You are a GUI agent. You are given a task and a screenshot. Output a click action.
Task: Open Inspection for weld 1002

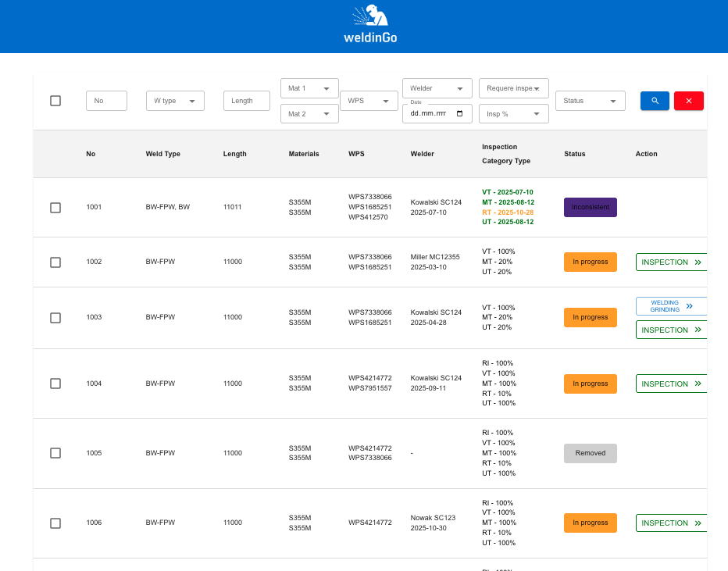pyautogui.click(x=671, y=262)
